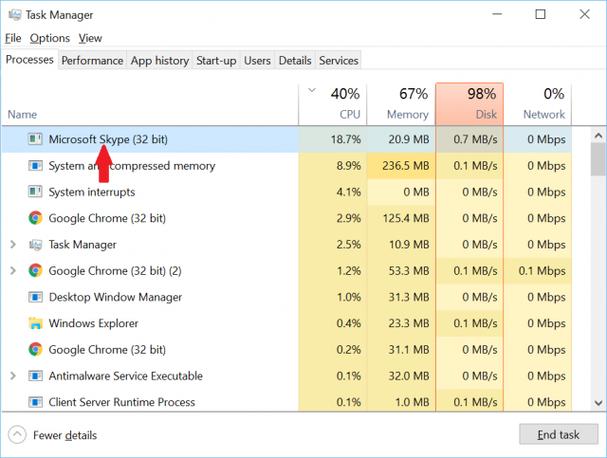Click the Desktop Window Manager icon
Image resolution: width=607 pixels, height=458 pixels.
pyautogui.click(x=35, y=297)
